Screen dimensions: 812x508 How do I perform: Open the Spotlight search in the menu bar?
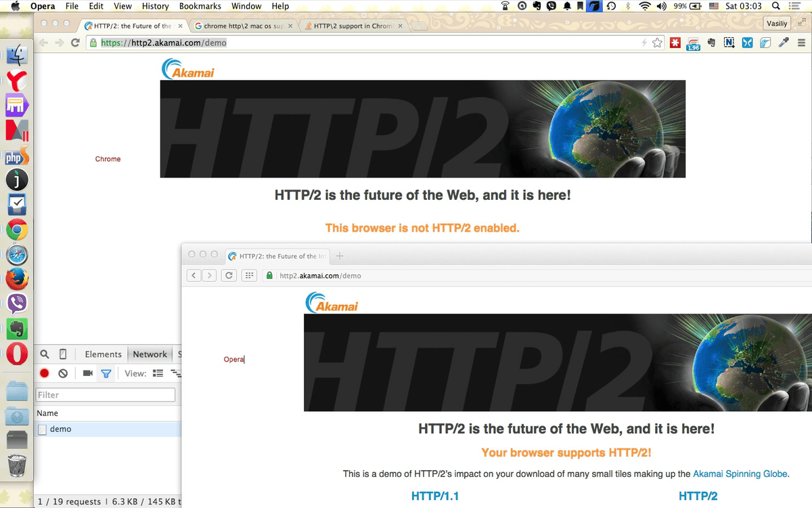[x=775, y=6]
